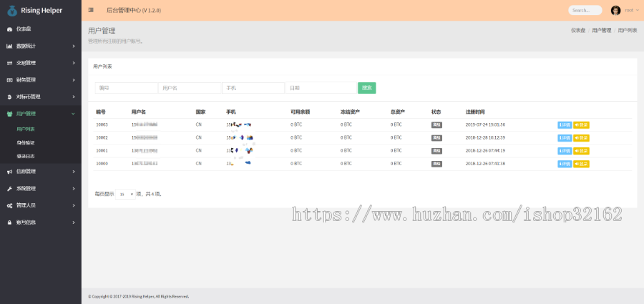The image size is (644, 304).
Task: Expand the 信息管理 menu chevron
Action: [74, 172]
